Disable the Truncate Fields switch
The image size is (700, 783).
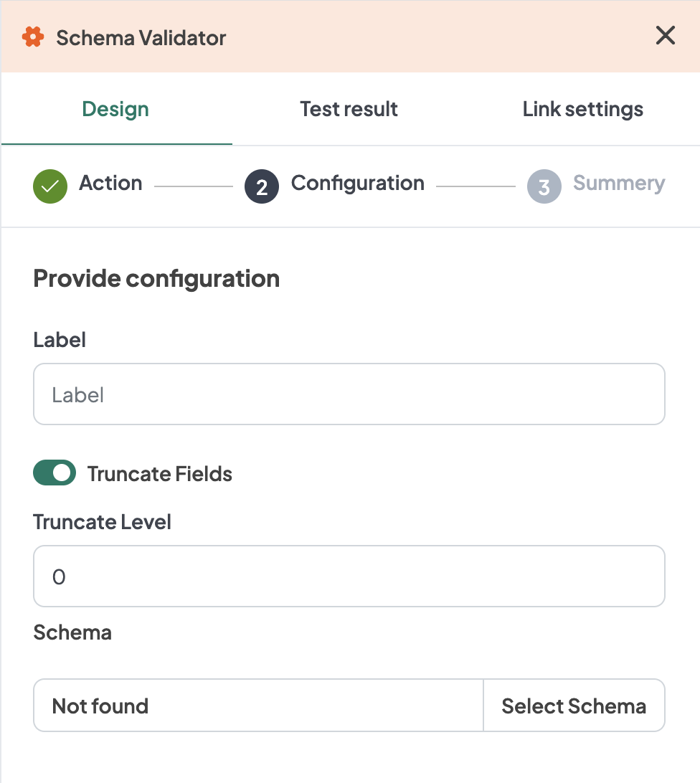(55, 473)
